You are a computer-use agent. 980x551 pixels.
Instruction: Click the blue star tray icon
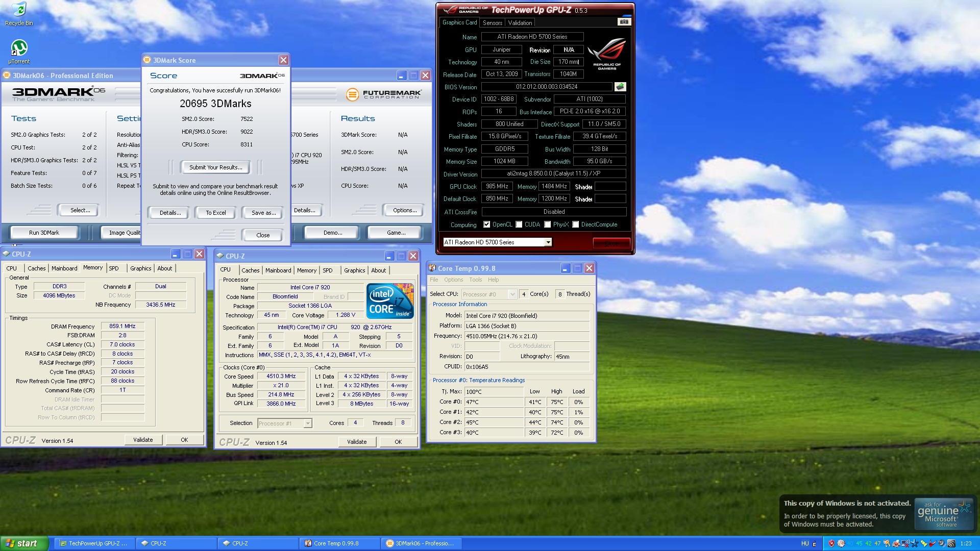point(914,543)
